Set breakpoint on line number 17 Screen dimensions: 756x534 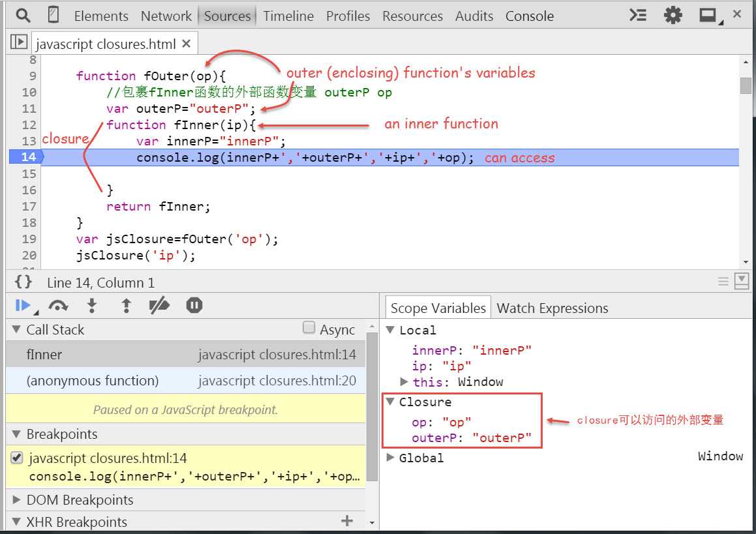[x=29, y=206]
